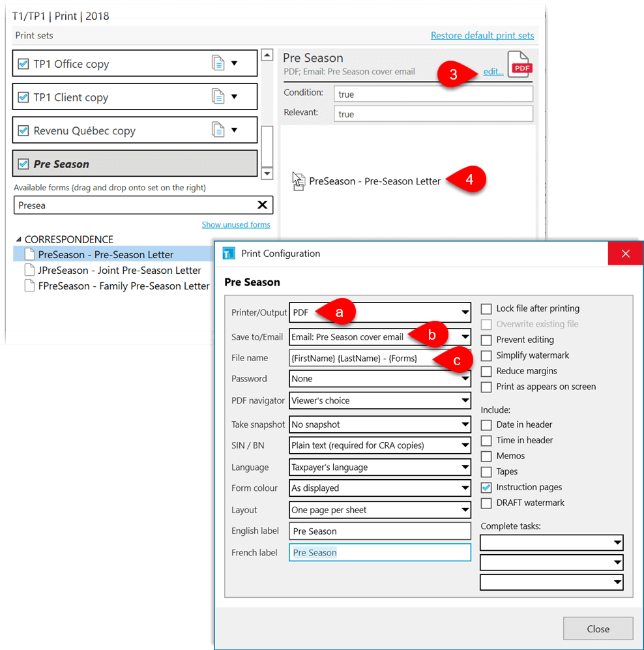
Task: Open the edit link for Pre Season set
Action: (x=493, y=71)
